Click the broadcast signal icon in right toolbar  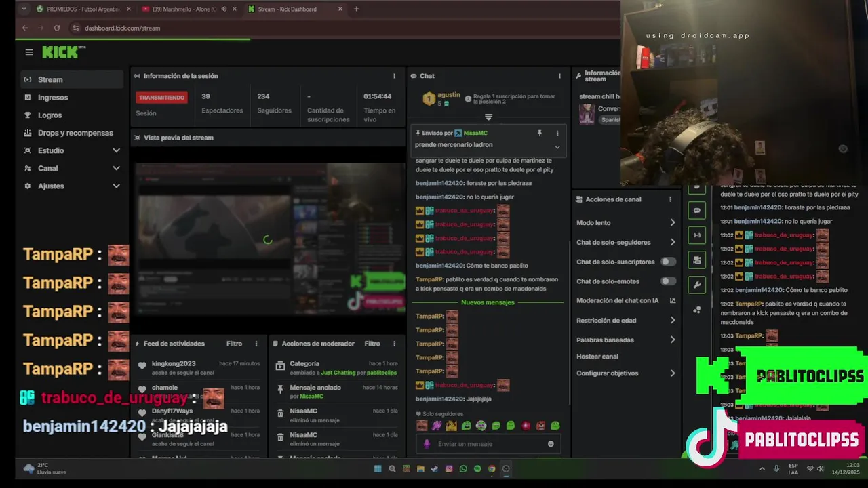click(697, 235)
